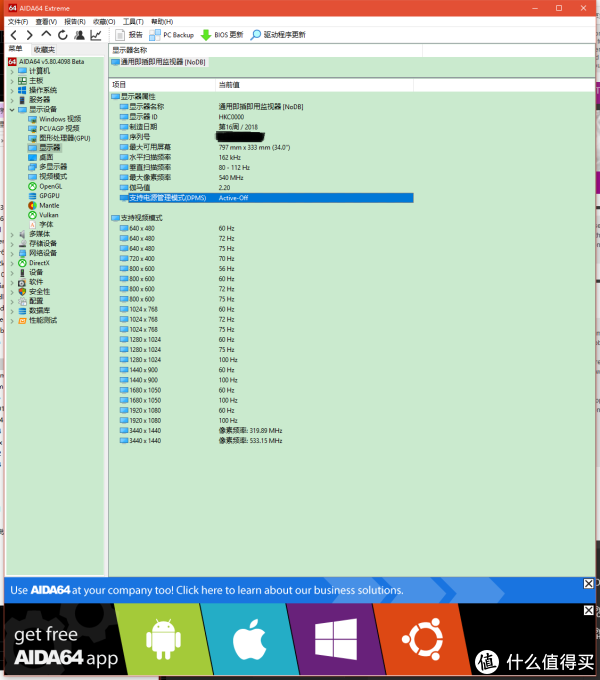600x680 pixels.
Task: Expand the 服务器 tree node
Action: (x=12, y=100)
